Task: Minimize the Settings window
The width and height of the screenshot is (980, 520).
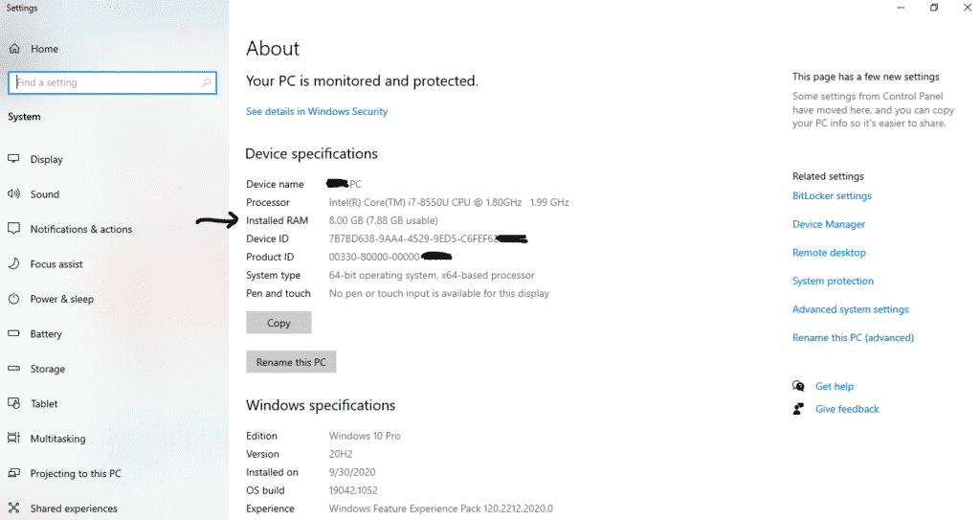Action: [x=901, y=8]
